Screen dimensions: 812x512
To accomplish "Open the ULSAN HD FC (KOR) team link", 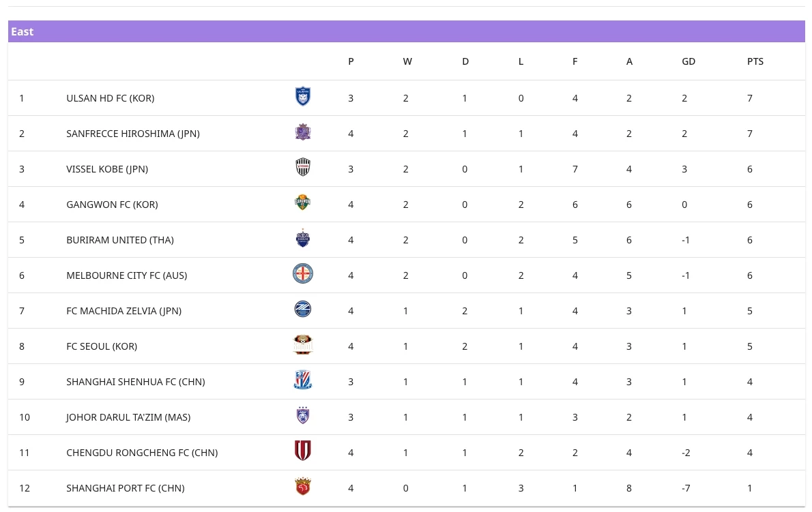I will tap(111, 98).
